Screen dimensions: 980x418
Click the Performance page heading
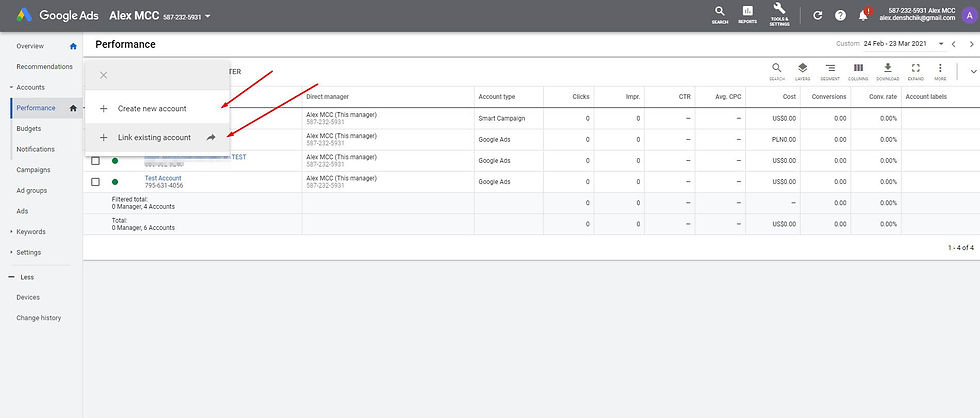coord(125,44)
